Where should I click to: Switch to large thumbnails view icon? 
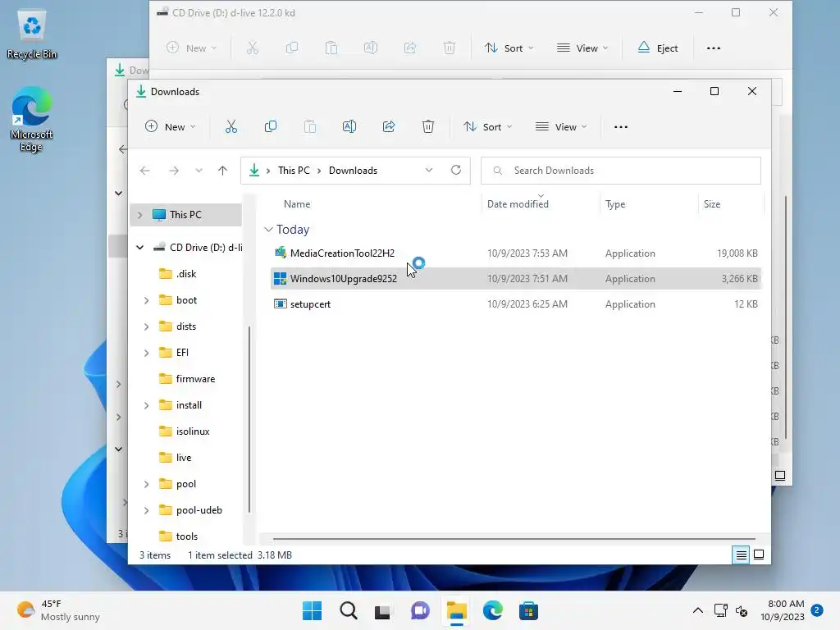(759, 555)
